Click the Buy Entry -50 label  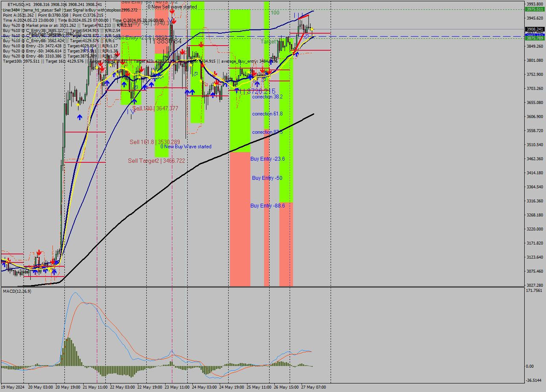point(267,178)
